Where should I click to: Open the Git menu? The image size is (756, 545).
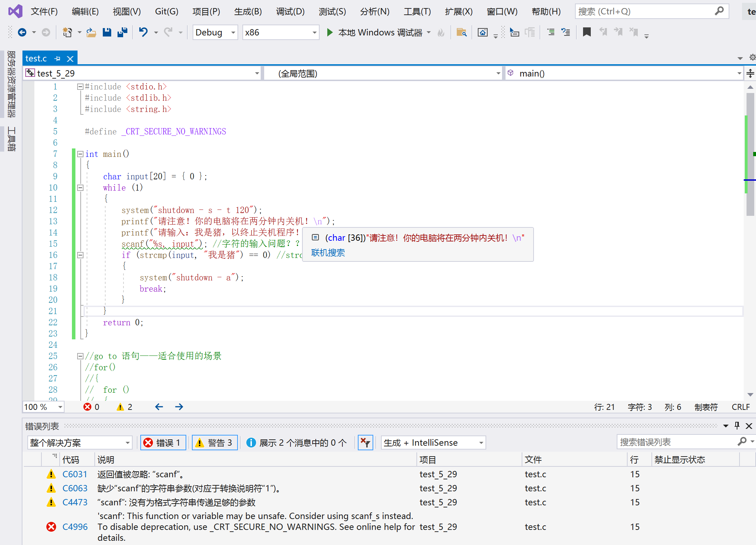pyautogui.click(x=166, y=12)
